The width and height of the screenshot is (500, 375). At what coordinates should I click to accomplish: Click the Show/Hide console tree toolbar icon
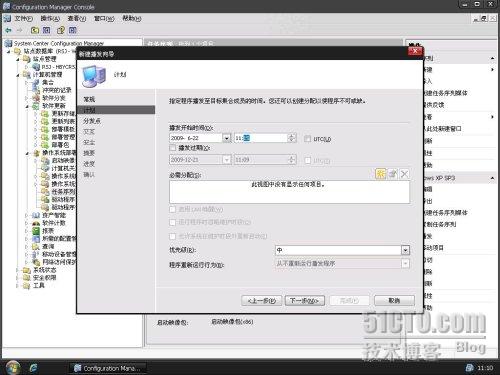click(47, 30)
